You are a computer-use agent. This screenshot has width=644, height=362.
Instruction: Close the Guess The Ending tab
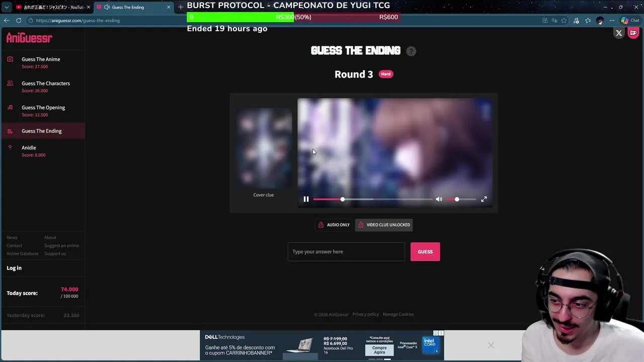(169, 7)
